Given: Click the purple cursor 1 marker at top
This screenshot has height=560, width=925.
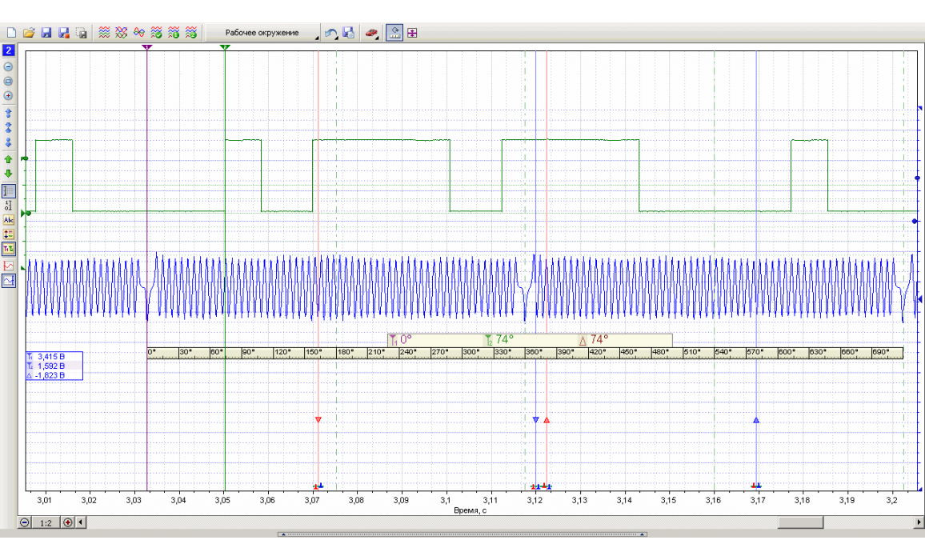Looking at the screenshot, I should coord(147,47).
